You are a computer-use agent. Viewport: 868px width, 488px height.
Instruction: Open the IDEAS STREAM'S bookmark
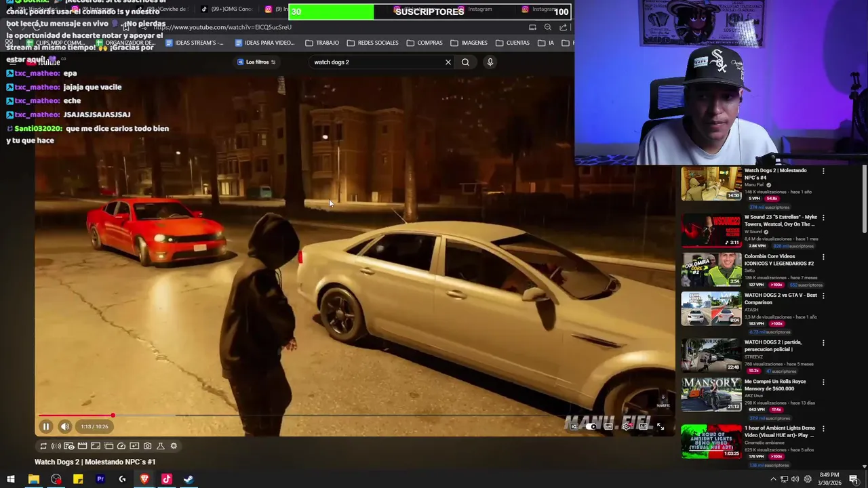tap(195, 43)
